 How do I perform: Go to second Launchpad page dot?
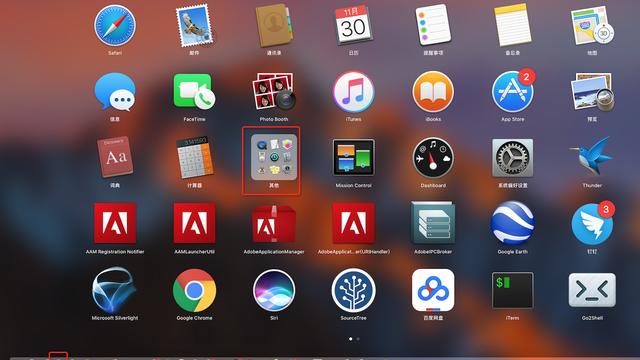click(x=358, y=339)
